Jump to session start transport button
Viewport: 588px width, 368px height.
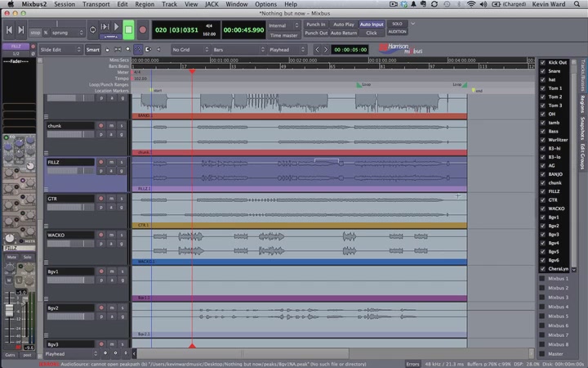click(9, 30)
